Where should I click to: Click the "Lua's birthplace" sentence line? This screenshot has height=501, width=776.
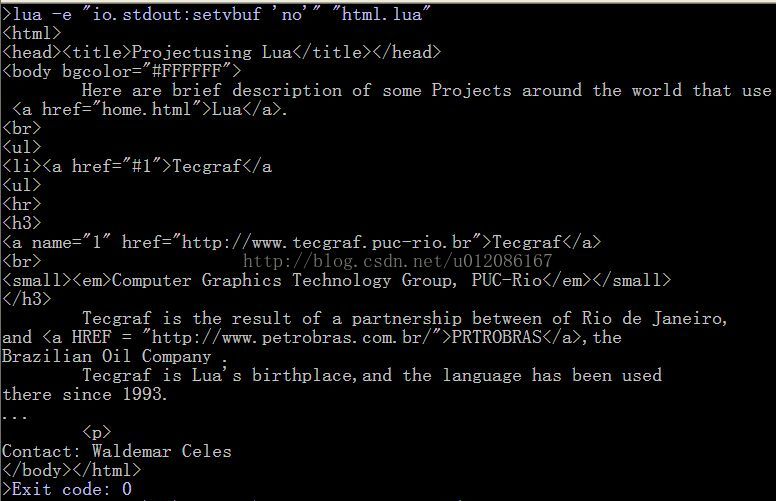[x=371, y=375]
